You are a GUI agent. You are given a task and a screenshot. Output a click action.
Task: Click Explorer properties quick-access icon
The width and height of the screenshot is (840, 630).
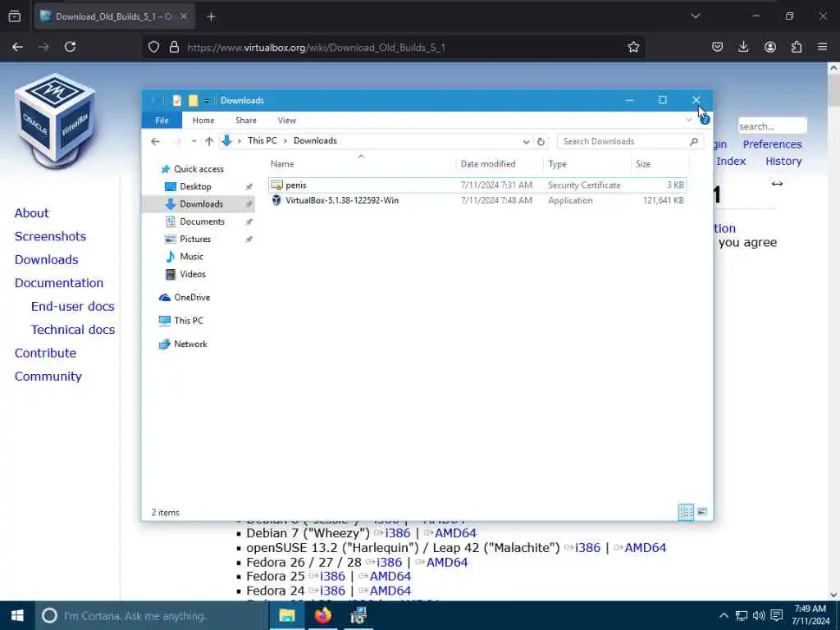point(177,100)
